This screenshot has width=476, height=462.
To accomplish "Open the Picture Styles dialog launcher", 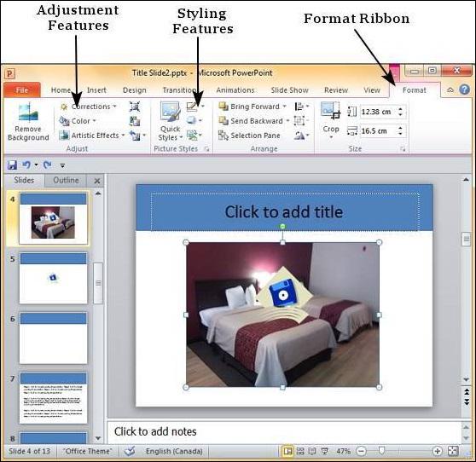I will [207, 149].
